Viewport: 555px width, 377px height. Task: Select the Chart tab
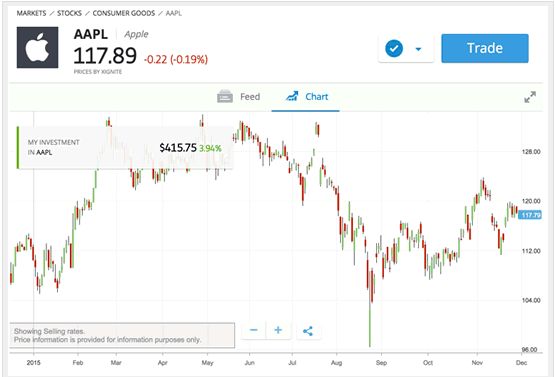pyautogui.click(x=307, y=97)
